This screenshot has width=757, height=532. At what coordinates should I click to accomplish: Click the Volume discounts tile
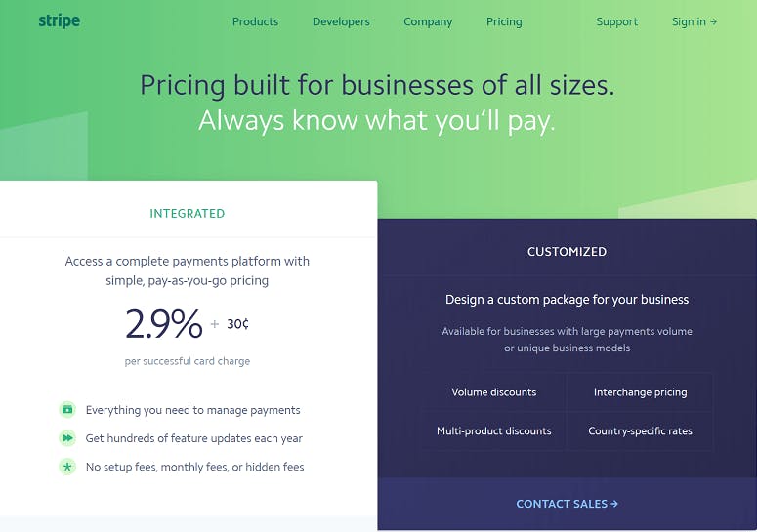(x=493, y=392)
